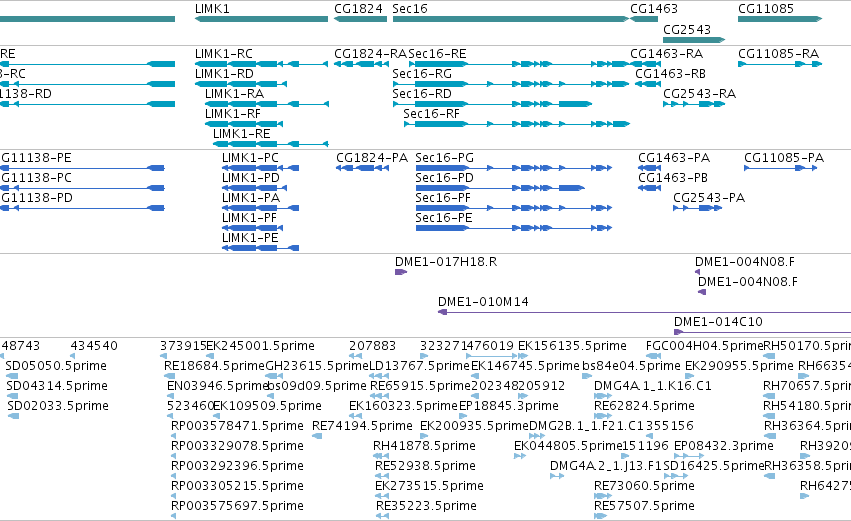Click the RP003329078.5prime EST
The height and width of the screenshot is (521, 851).
coord(173,456)
